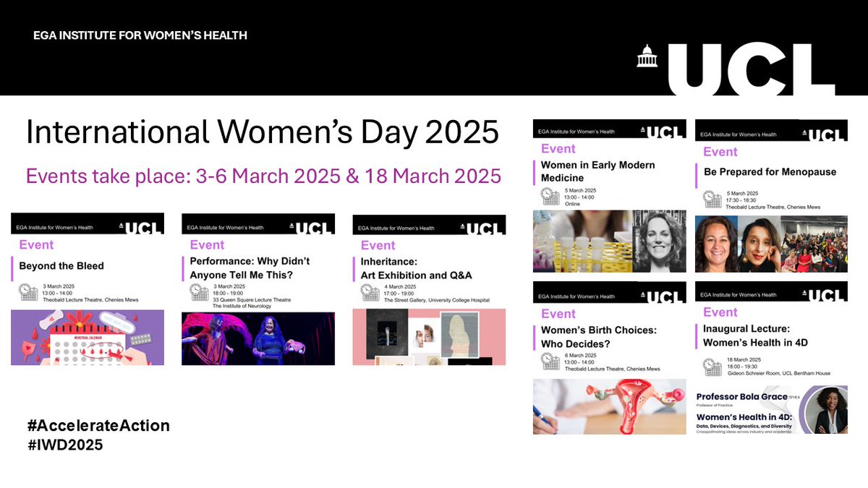Open the stage performers photo on the Performance card
This screenshot has width=868, height=488.
(258, 338)
